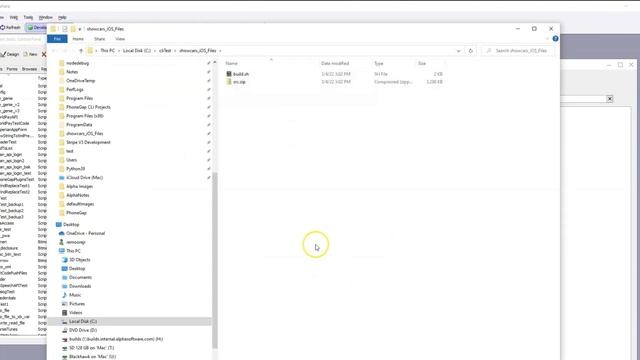The width and height of the screenshot is (640, 360).
Task: Open the address bar history dropdown
Action: tap(458, 51)
